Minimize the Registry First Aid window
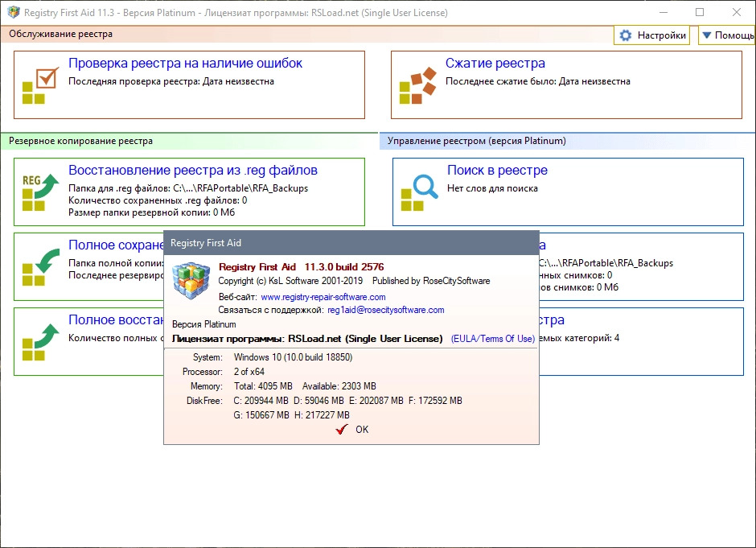756x548 pixels. 664,12
